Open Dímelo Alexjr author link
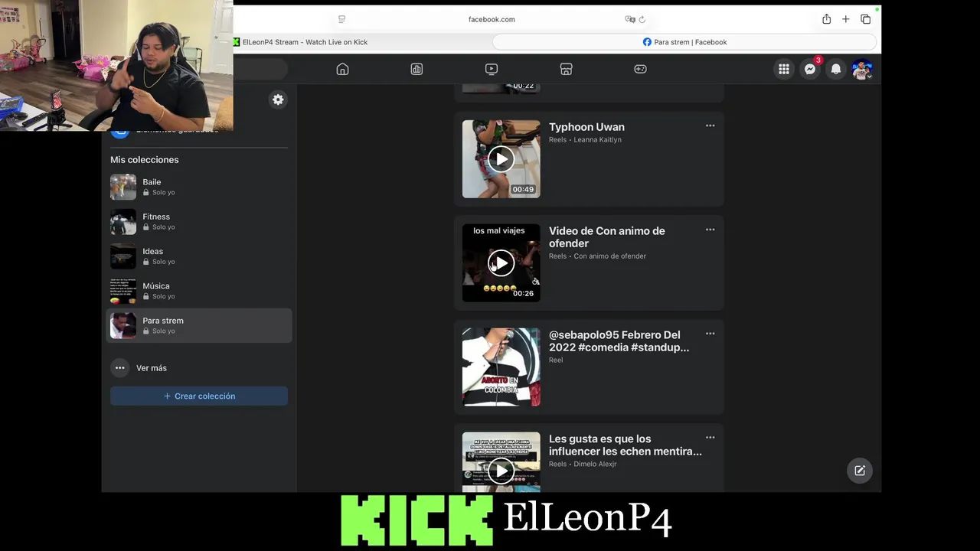This screenshot has height=551, width=980. click(595, 465)
